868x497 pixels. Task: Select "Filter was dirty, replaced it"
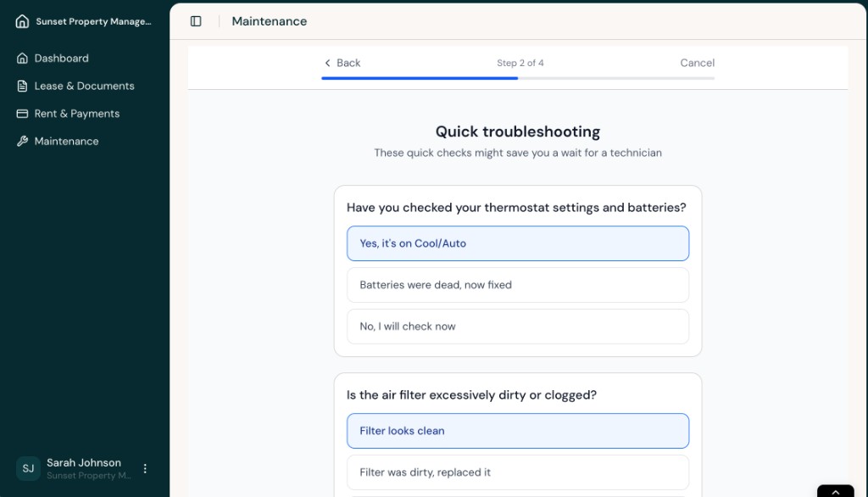point(518,472)
